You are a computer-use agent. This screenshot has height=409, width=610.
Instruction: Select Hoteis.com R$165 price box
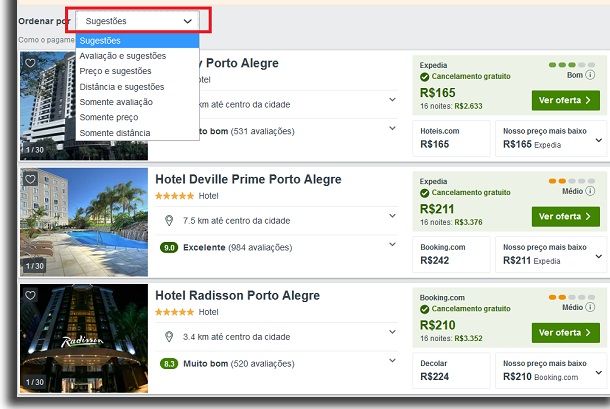pos(451,139)
